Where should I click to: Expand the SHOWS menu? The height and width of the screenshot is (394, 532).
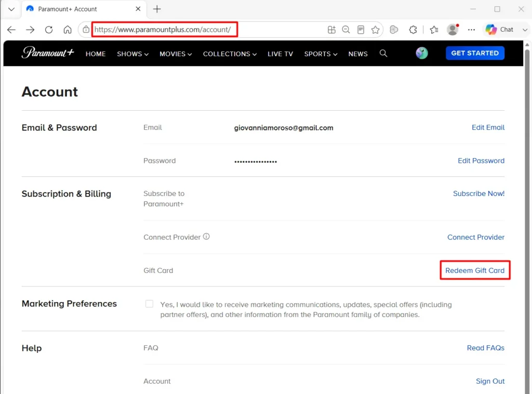[132, 54]
